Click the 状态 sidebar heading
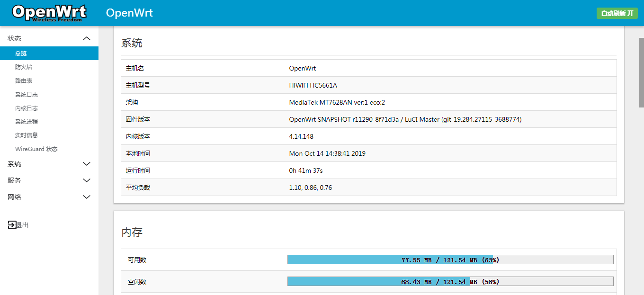The width and height of the screenshot is (644, 295). (x=14, y=38)
